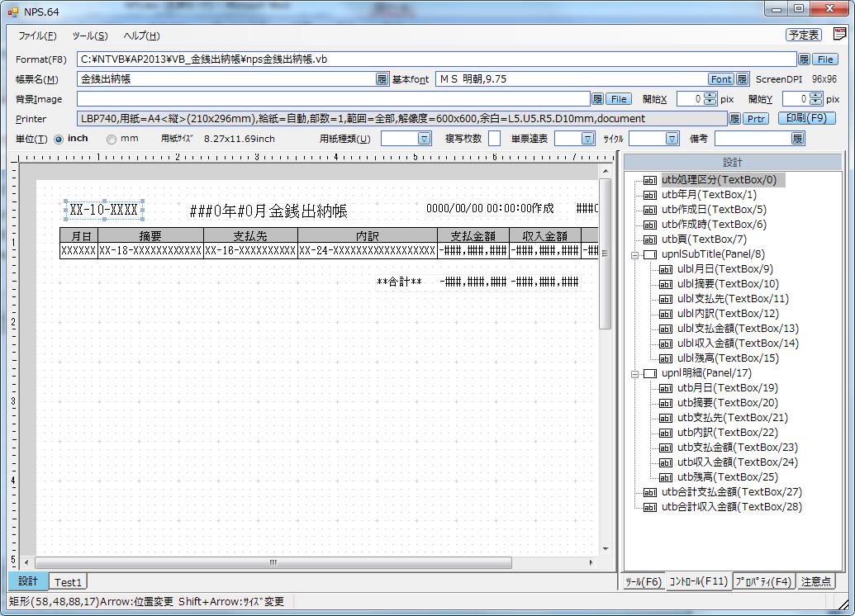Image resolution: width=855 pixels, height=616 pixels.
Task: Click the 履 icon next to Font button
Action: tap(742, 79)
